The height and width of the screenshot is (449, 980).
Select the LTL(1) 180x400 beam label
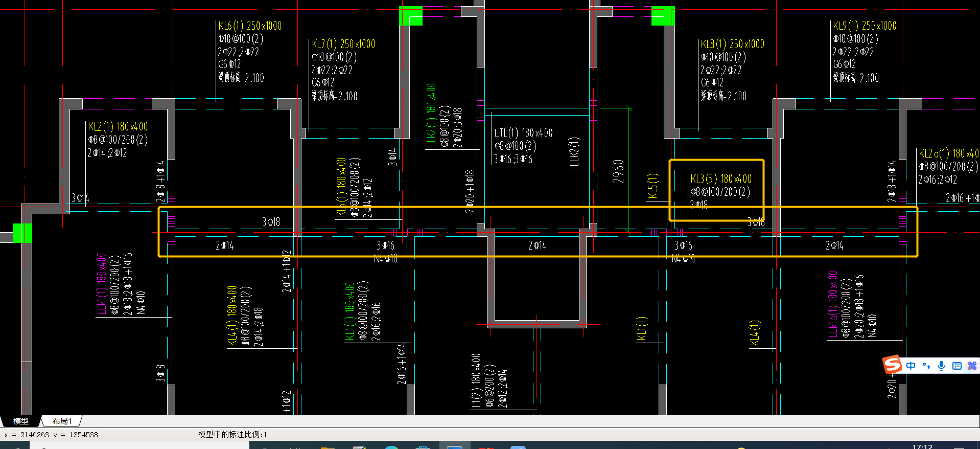(x=523, y=132)
